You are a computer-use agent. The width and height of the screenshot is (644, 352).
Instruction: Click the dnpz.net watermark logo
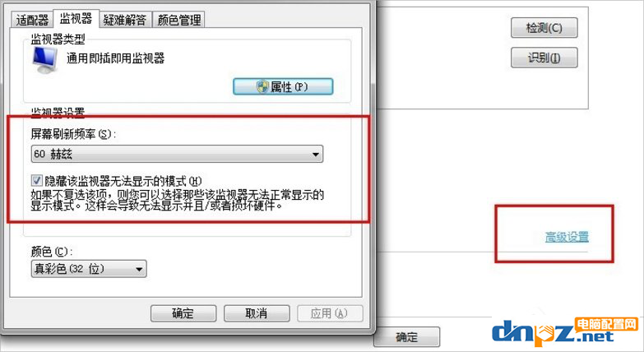click(553, 332)
